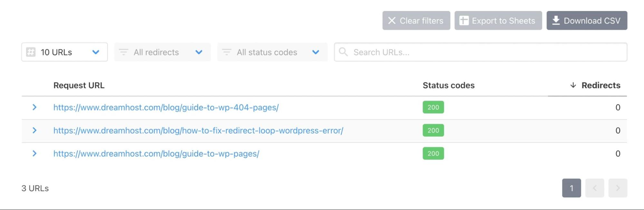The width and height of the screenshot is (644, 210).
Task: Click the Redirects sort arrow icon
Action: coord(573,85)
